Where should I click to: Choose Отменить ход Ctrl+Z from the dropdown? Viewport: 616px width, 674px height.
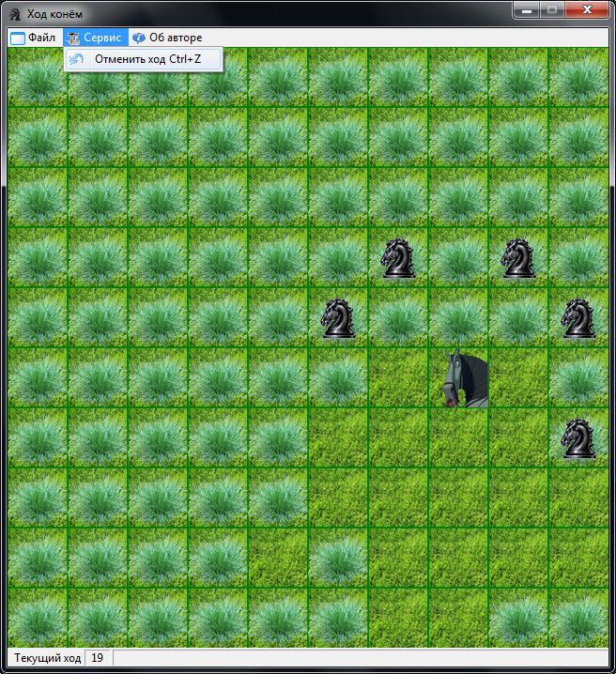pos(144,59)
